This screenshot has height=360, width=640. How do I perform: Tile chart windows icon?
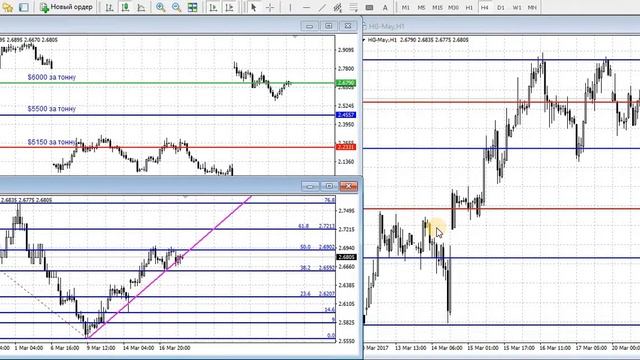tap(192, 7)
